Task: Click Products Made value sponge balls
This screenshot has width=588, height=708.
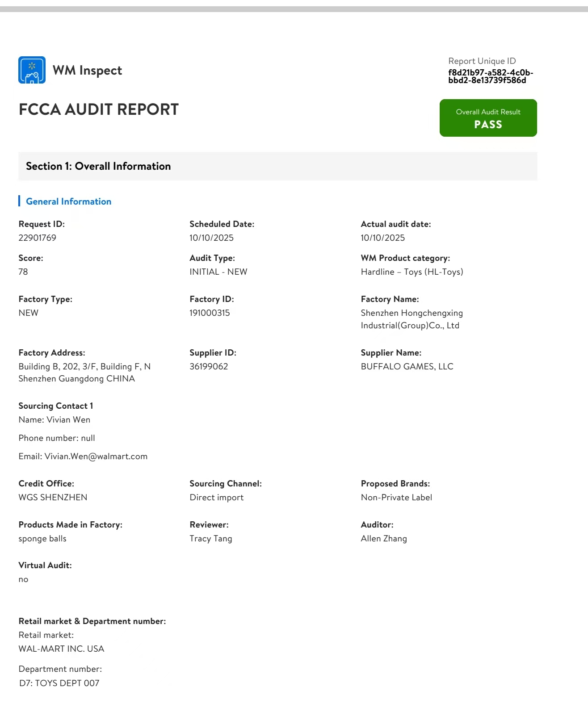Action: 42,538
